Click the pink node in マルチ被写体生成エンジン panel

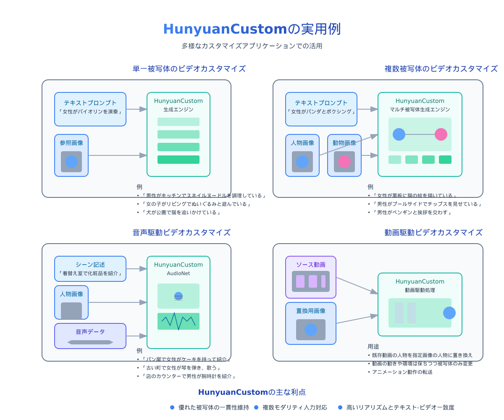(441, 134)
